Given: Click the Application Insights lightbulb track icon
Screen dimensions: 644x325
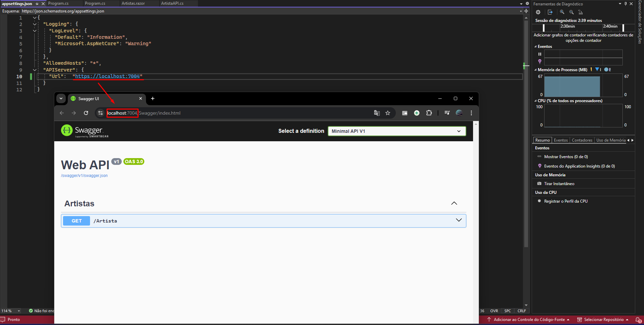Looking at the screenshot, I should (540, 61).
